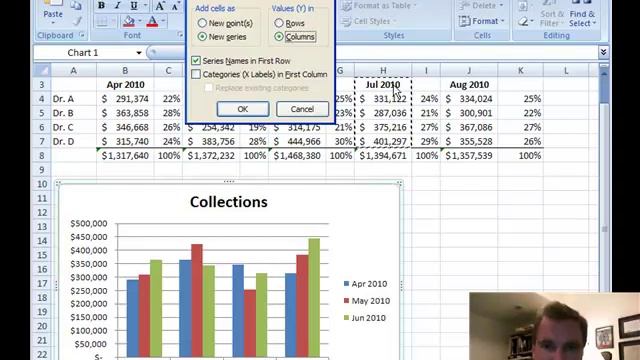
Task: Increase font size with grow font icon
Action: (160, 6)
